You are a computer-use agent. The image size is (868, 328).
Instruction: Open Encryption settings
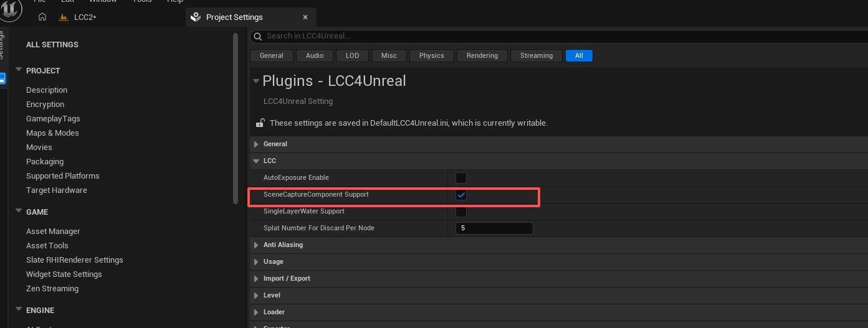click(x=45, y=105)
